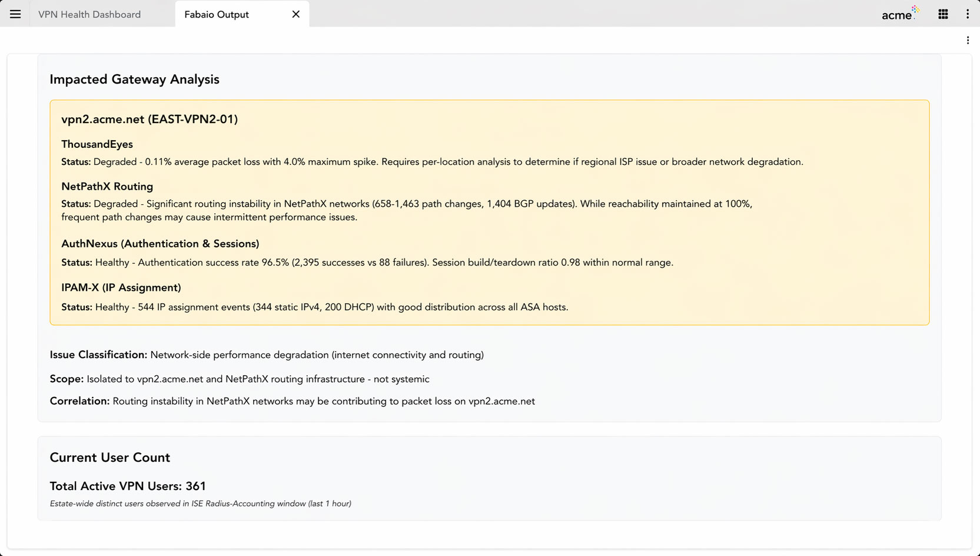Click the Issue Classification label
The width and height of the screenshot is (980, 556).
98,355
